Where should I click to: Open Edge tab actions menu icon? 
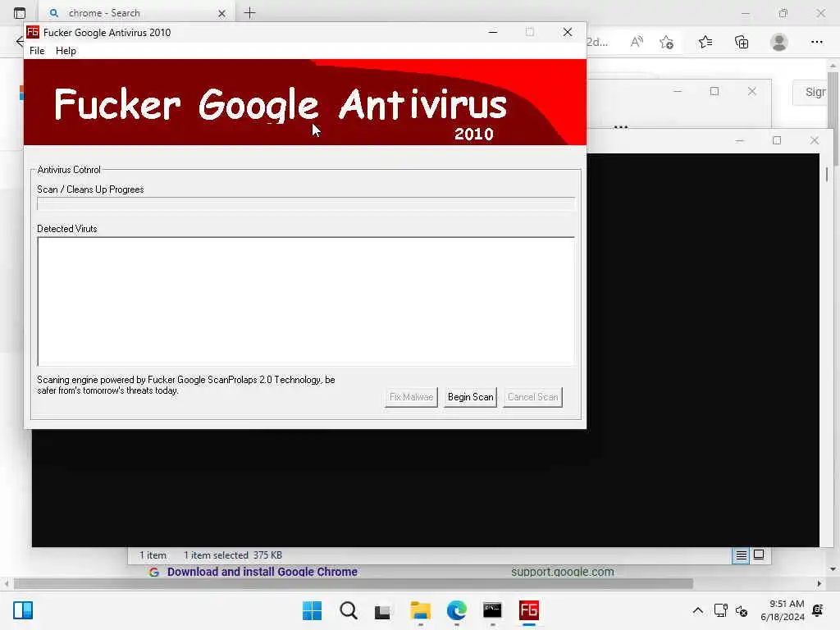click(x=20, y=13)
